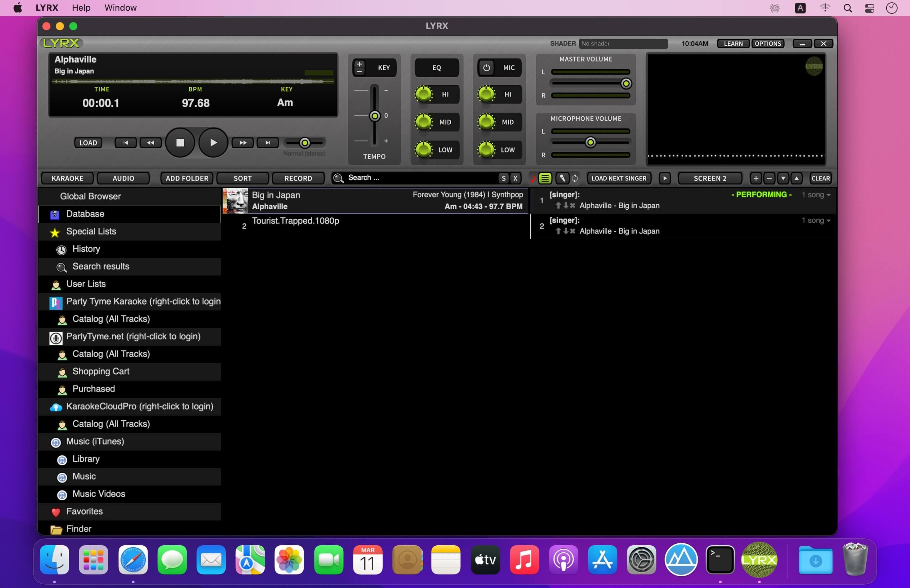Click the song Search input field

420,178
